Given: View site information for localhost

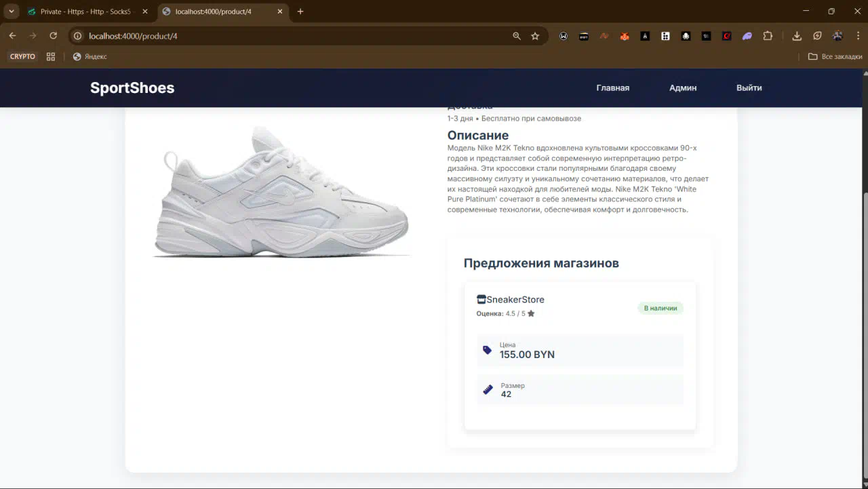Looking at the screenshot, I should click(x=77, y=36).
